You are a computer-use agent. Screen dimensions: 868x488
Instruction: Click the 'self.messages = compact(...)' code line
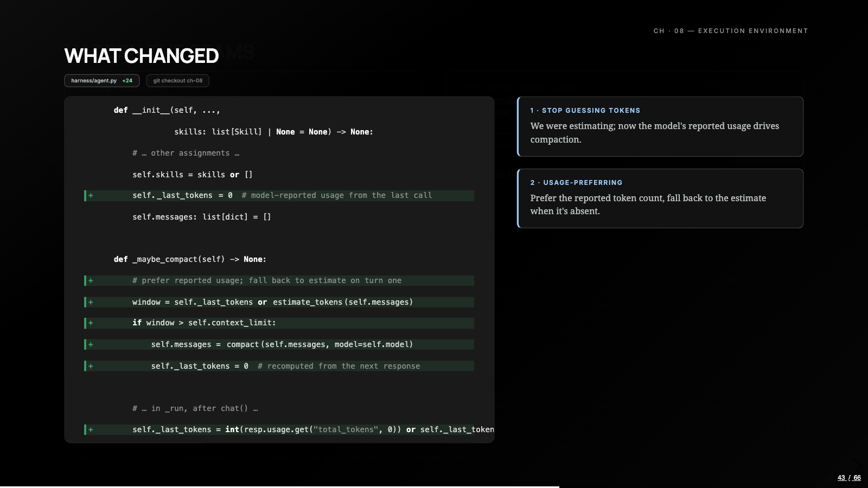click(x=279, y=344)
